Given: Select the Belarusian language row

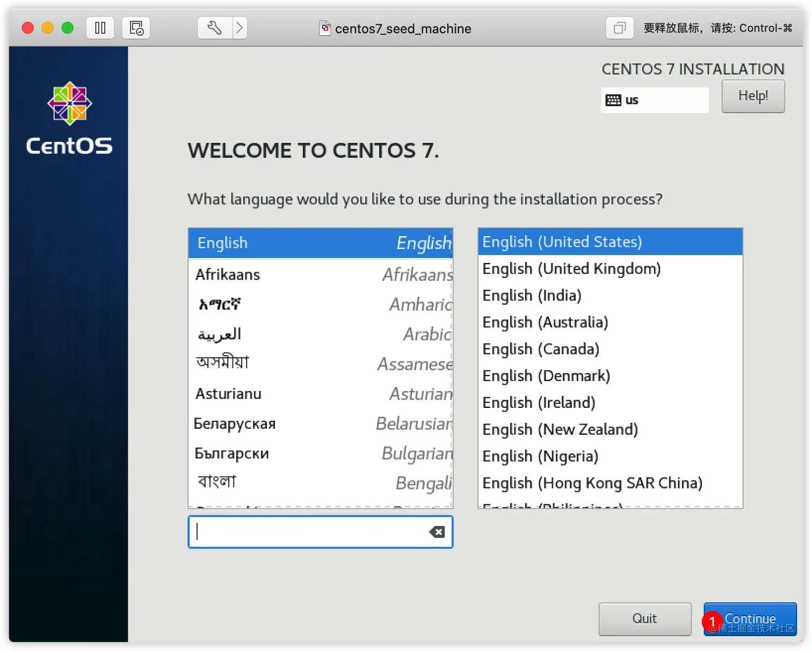Looking at the screenshot, I should pos(321,423).
